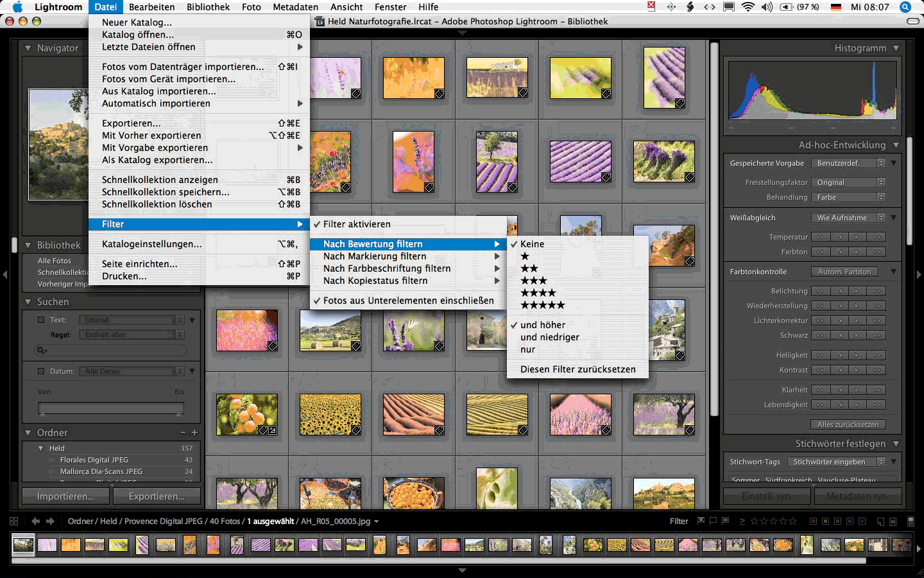Filter by first star in the filmstrip filter bar
This screenshot has height=578, width=924.
tap(755, 521)
